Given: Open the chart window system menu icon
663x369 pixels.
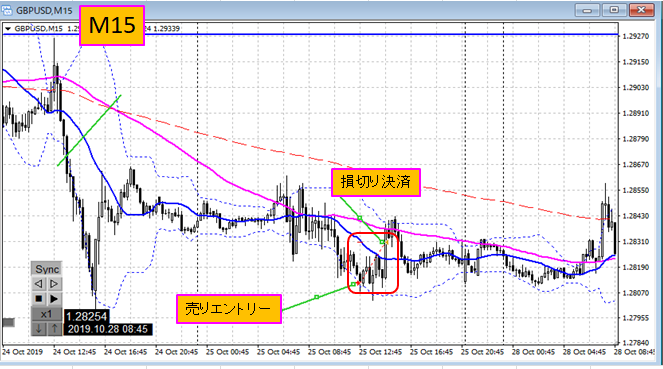Looking at the screenshot, I should (x=6, y=10).
